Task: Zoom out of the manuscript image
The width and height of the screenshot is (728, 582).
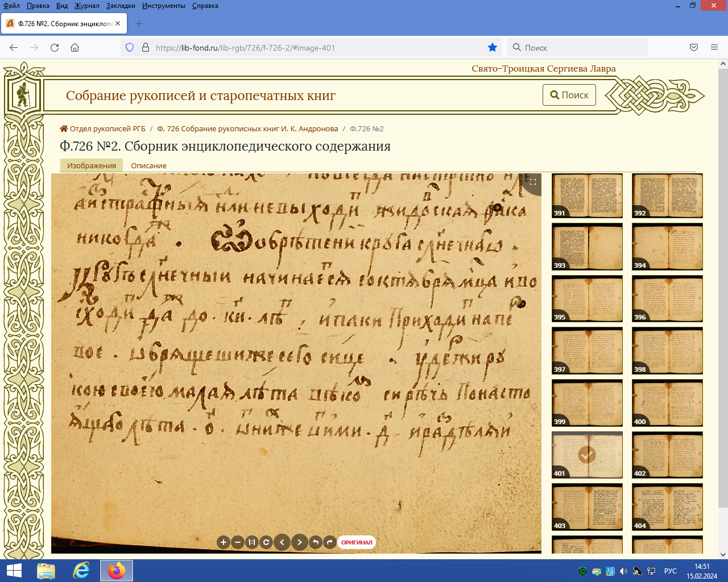Action: (238, 542)
